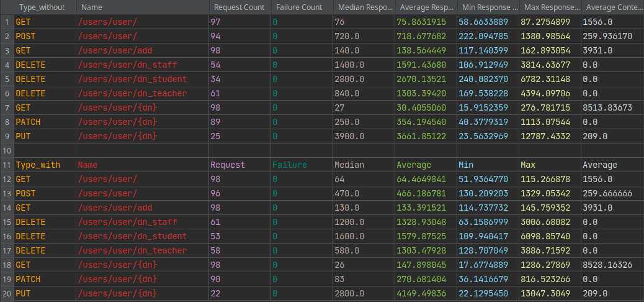Click /users/user/dn_student in row 5
The height and width of the screenshot is (302, 644).
click(133, 79)
